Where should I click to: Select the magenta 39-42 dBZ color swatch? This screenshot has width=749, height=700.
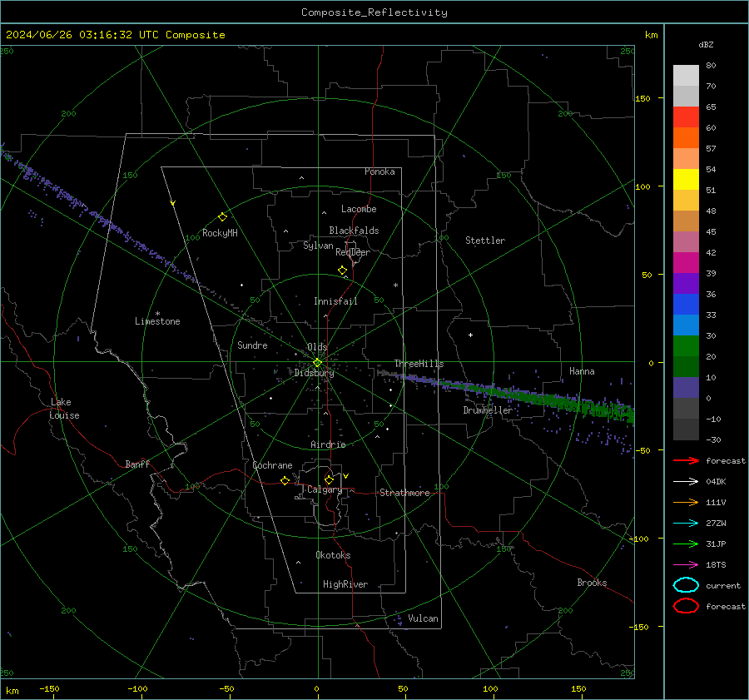(686, 263)
